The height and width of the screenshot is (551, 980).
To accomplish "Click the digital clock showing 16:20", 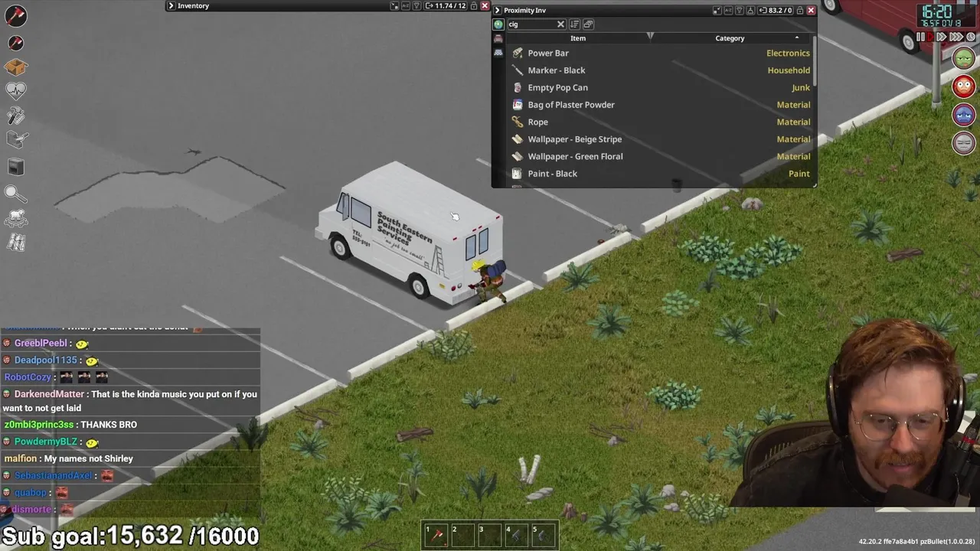I will 936,11.
